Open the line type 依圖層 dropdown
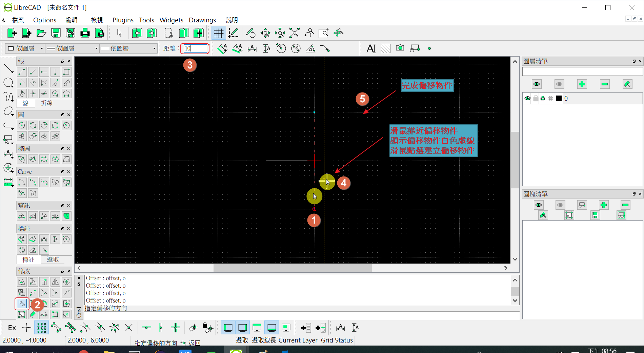Screen dimensions: 644x353 (x=129, y=48)
